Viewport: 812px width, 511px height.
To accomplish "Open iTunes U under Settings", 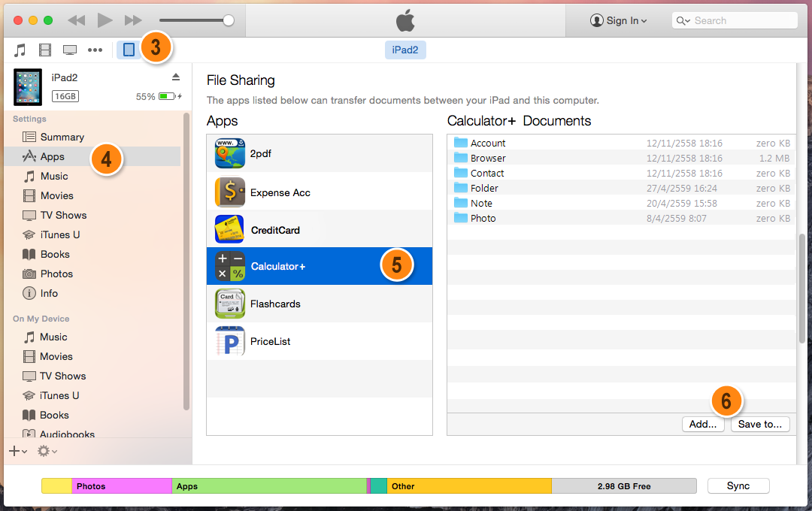I will [x=93, y=234].
